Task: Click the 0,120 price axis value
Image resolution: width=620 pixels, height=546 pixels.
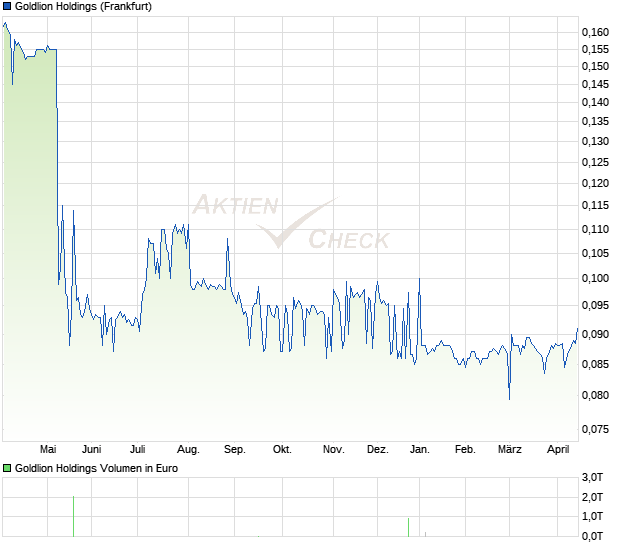Action: tap(595, 183)
